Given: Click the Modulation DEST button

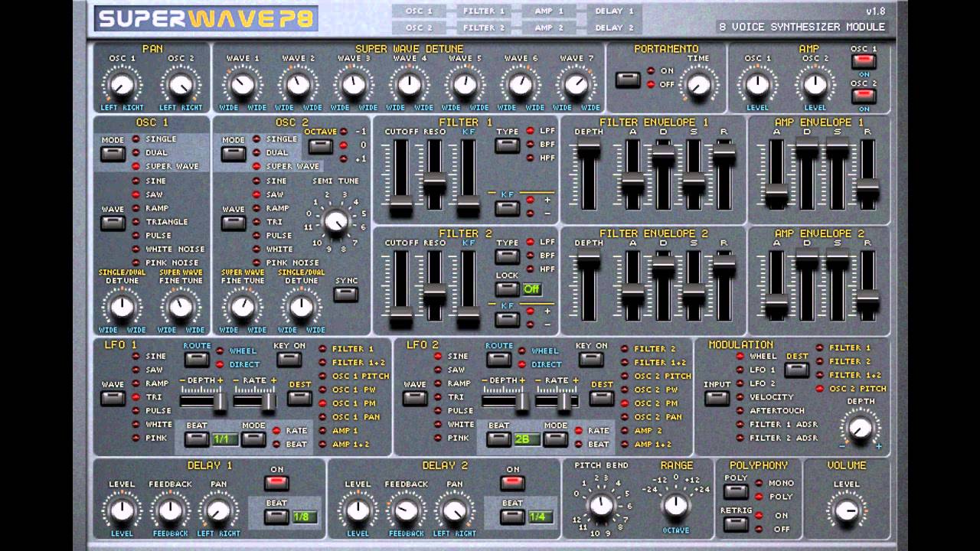Looking at the screenshot, I should click(797, 370).
